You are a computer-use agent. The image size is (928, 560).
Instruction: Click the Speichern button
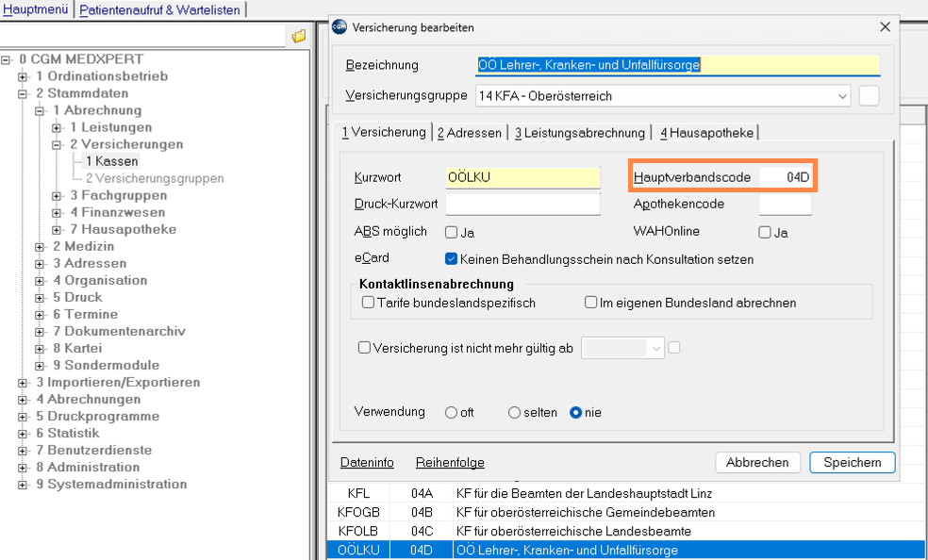click(852, 463)
